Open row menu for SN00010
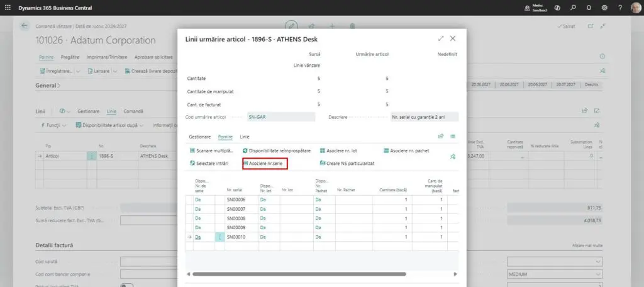Image resolution: width=644 pixels, height=287 pixels. point(220,237)
